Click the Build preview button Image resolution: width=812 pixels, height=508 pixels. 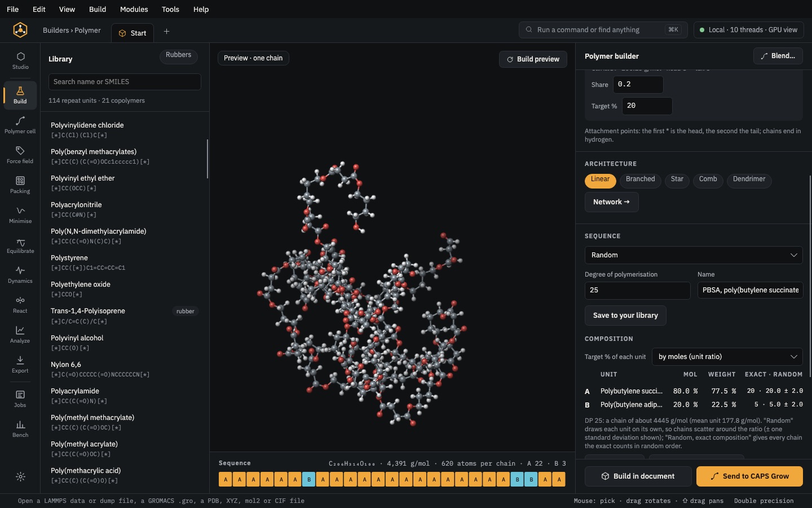(x=533, y=59)
